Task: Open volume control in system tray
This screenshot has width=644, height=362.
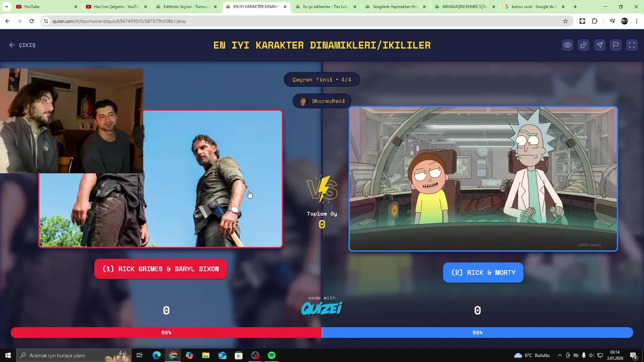Action: pos(591,355)
